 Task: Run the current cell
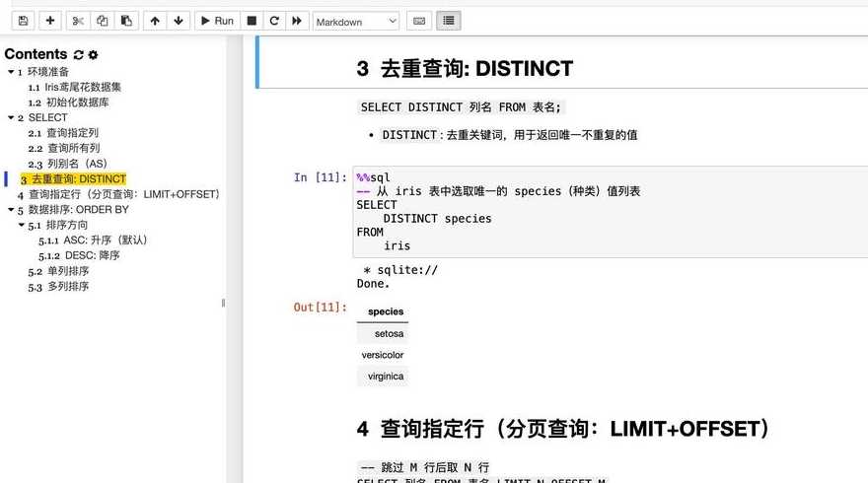pos(217,21)
